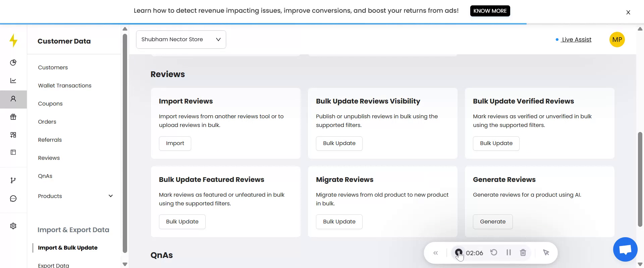Click the gift box rewards sidebar icon
This screenshot has height=268, width=644.
[13, 117]
